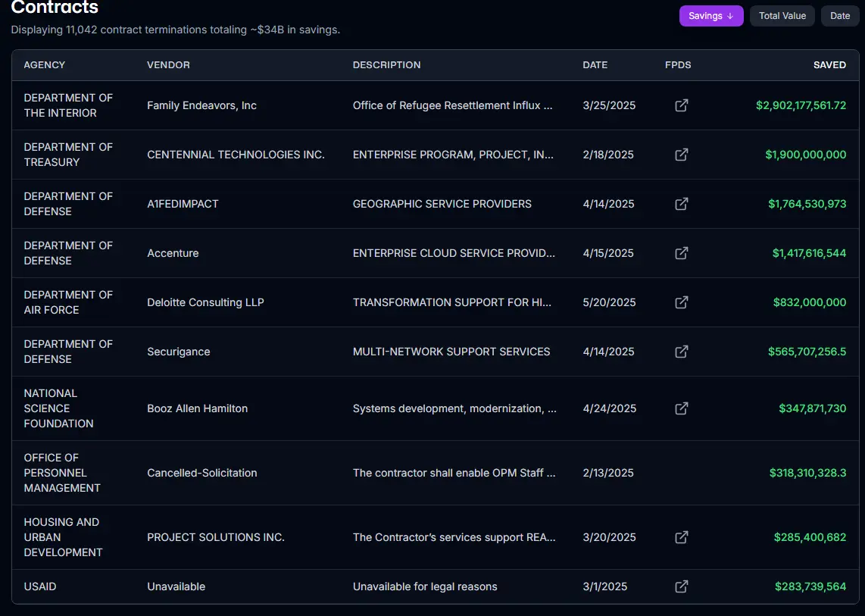
Task: Select the Cancelled-Solicitation vendor row
Action: 202,473
